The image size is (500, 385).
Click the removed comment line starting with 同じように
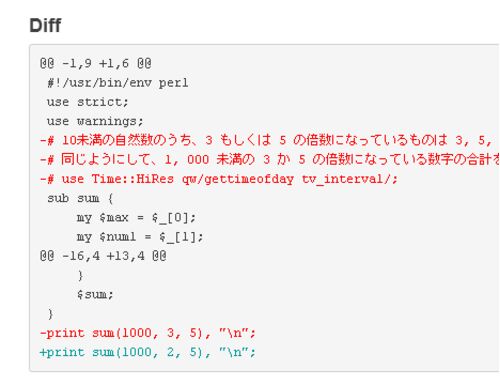click(269, 159)
